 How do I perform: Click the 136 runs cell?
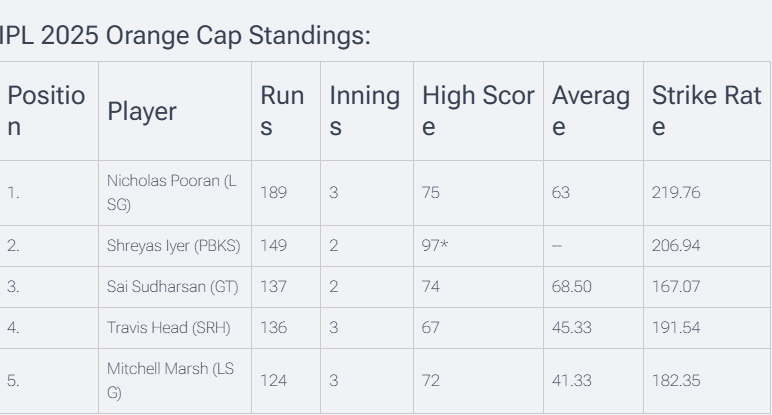click(x=273, y=327)
